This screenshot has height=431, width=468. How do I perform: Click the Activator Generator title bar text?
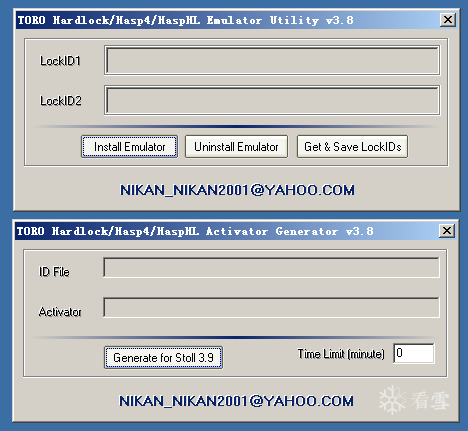pos(195,231)
